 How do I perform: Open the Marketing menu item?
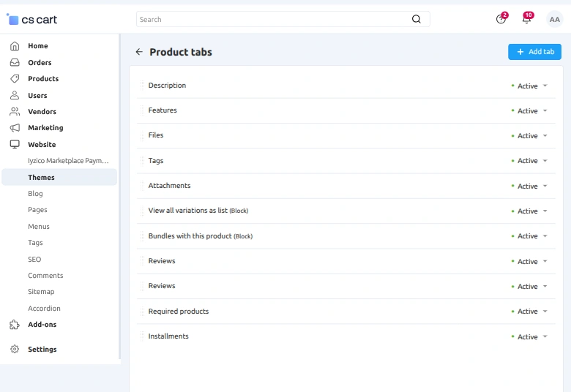tap(45, 128)
